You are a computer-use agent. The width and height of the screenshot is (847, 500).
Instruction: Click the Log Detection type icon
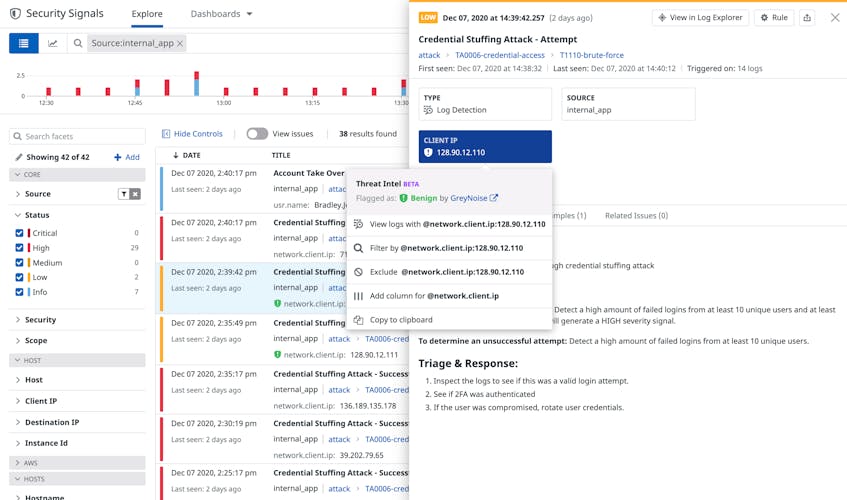[428, 110]
